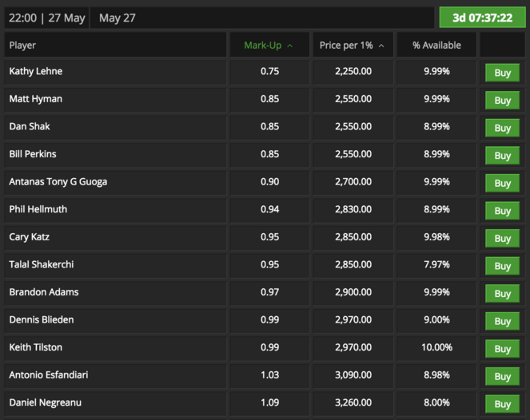Screen dimensions: 530x420
Task: Click Antanas Tony G Guoga's 0.90 mark-up
Action: click(x=269, y=181)
